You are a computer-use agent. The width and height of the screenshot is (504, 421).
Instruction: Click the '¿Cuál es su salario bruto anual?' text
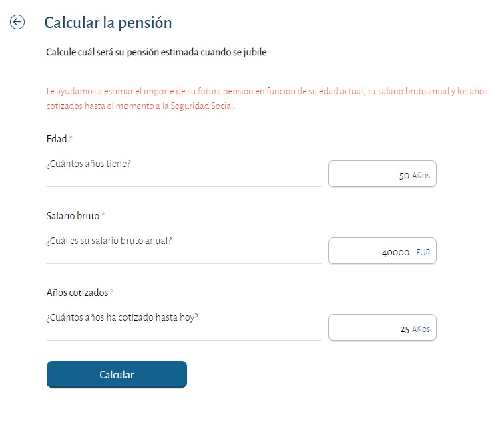tap(109, 239)
